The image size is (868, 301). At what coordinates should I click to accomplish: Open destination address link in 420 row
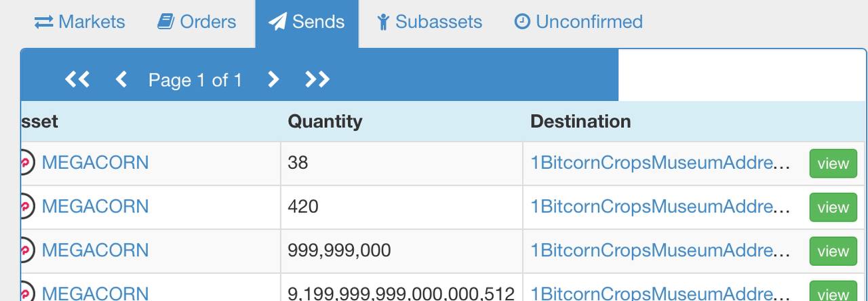coord(660,206)
